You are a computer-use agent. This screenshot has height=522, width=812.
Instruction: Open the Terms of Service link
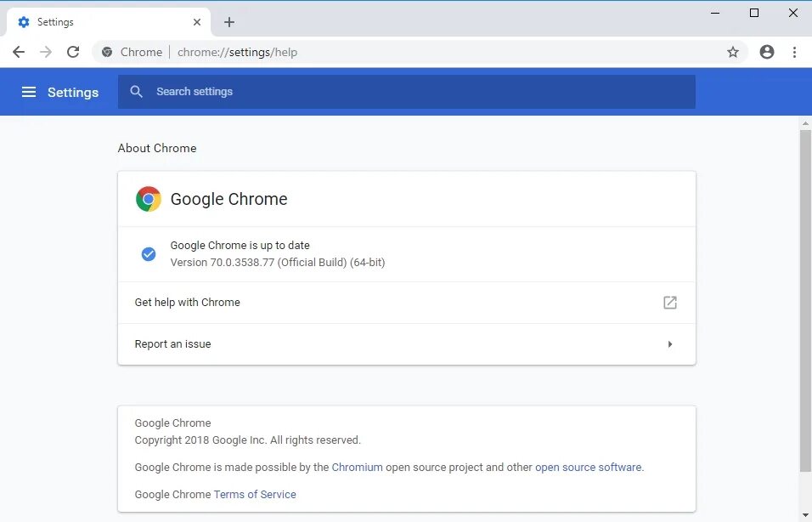point(255,494)
